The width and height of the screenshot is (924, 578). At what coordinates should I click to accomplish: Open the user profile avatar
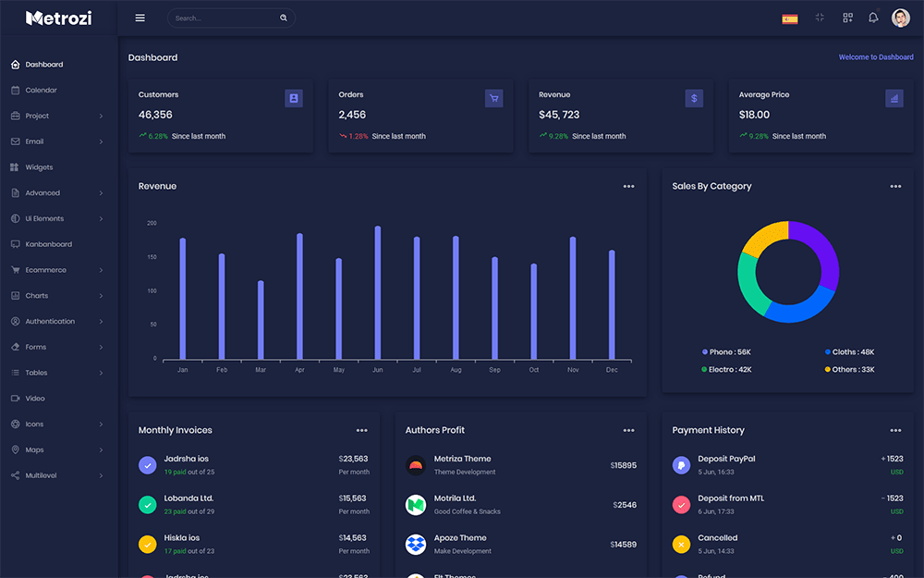901,18
